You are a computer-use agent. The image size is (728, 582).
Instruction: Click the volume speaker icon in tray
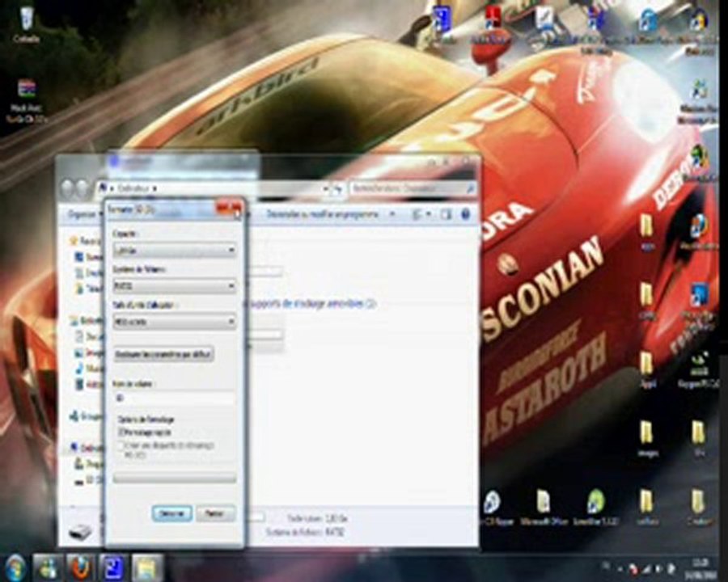(658, 568)
